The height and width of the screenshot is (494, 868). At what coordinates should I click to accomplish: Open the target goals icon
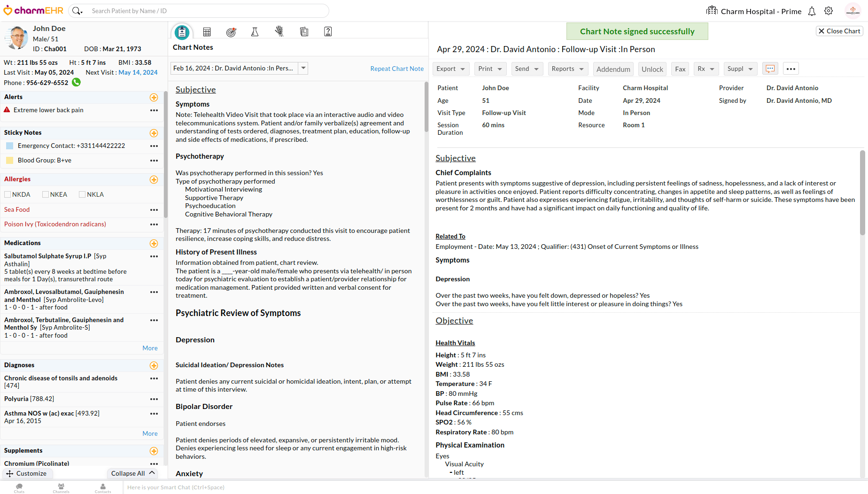tap(231, 32)
